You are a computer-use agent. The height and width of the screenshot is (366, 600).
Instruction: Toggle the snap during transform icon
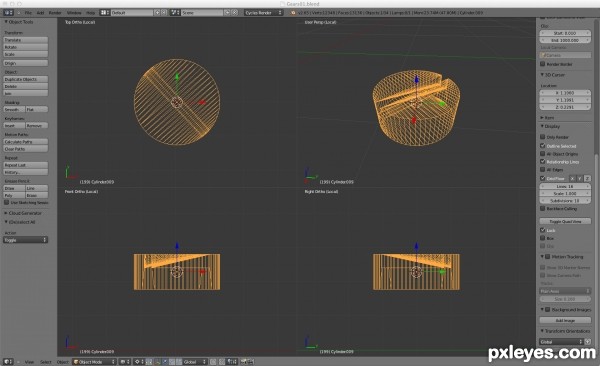[222, 361]
